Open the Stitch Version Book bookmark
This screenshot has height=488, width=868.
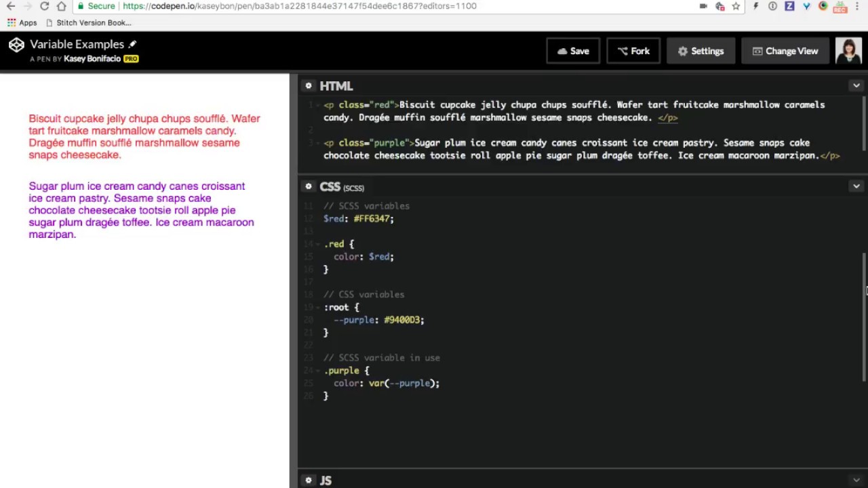click(88, 22)
